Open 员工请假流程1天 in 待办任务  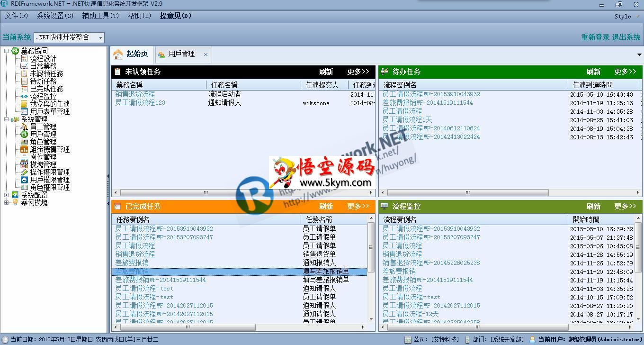407,119
